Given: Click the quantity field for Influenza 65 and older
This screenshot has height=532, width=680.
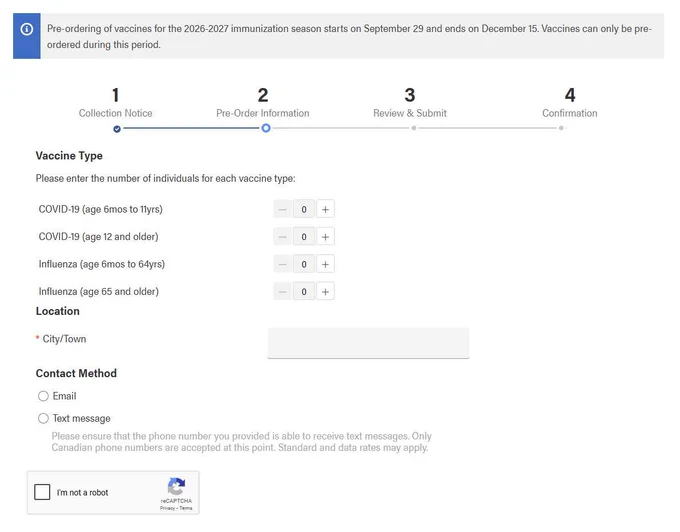Looking at the screenshot, I should 304,292.
